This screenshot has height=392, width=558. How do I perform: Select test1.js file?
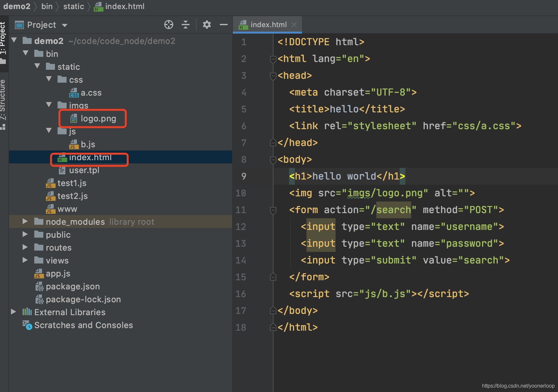[121, 183]
